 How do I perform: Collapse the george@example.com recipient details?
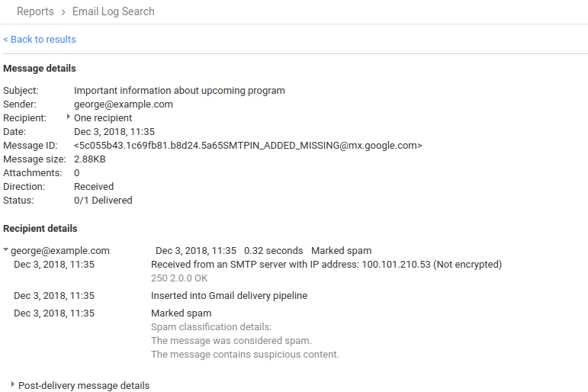pos(6,250)
